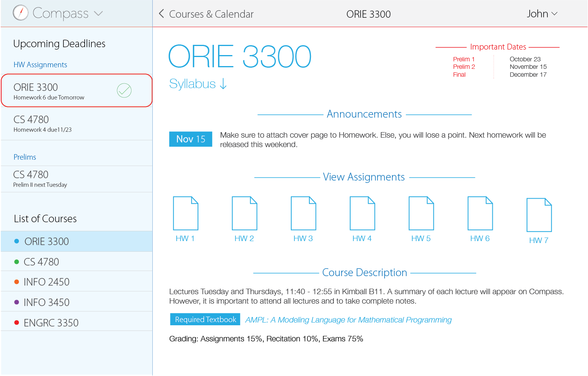Click the Prelim 1 important date
588x376 pixels.
pyautogui.click(x=464, y=59)
